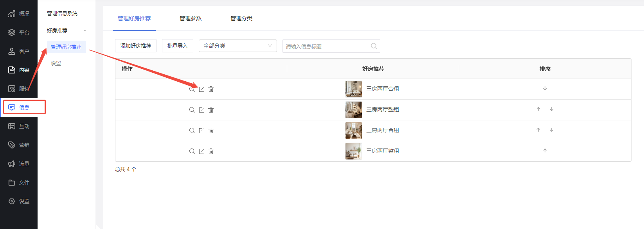The height and width of the screenshot is (229, 644).
Task: Move the second row 三房两厅整租 down
Action: coord(552,109)
